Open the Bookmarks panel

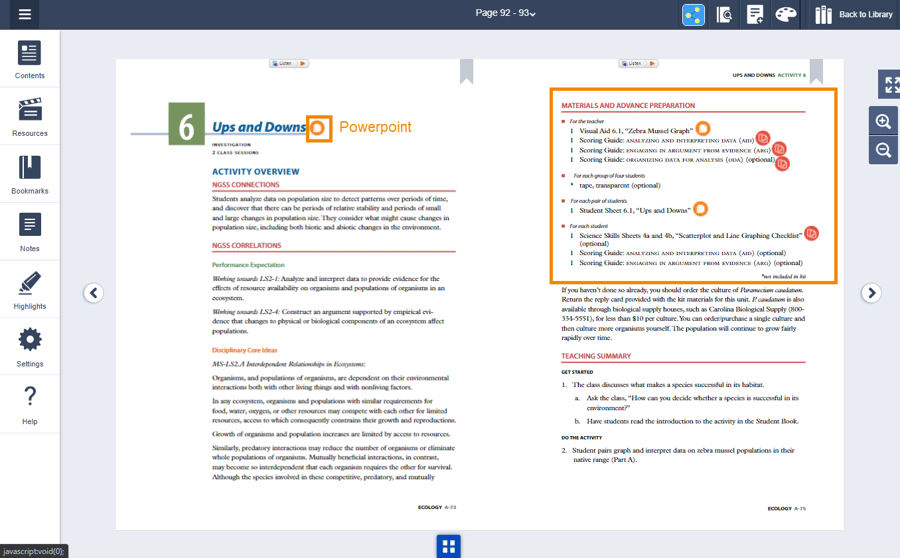[29, 174]
